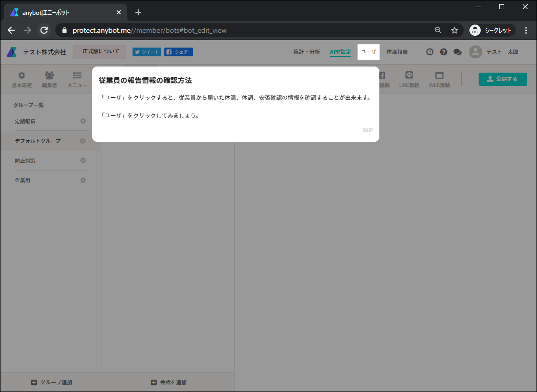Open the メニュー list icon

point(77,78)
